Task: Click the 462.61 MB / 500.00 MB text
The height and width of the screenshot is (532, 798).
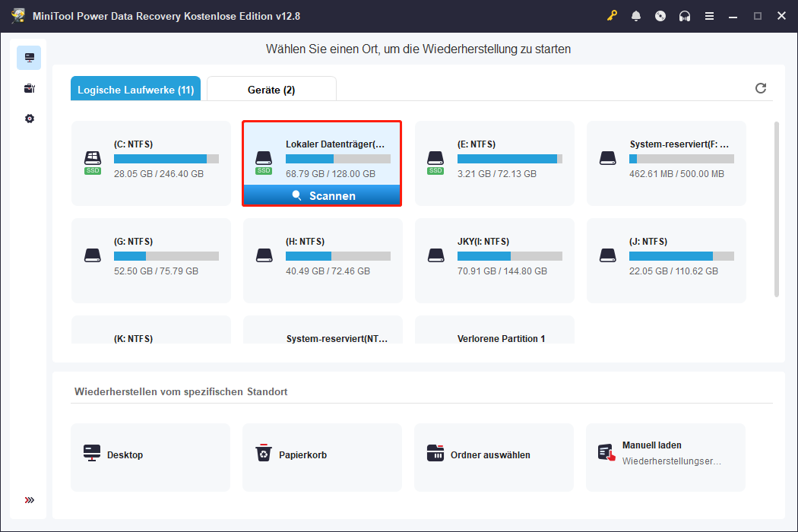Action: click(676, 174)
